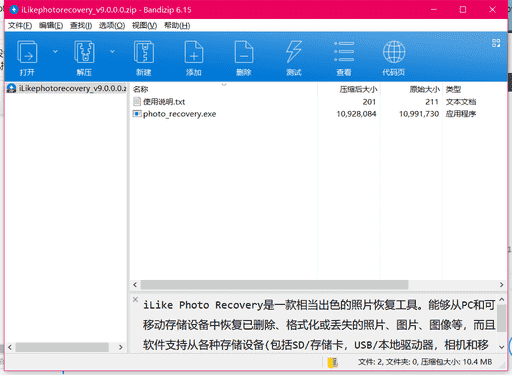512x375 pixels.
Task: Click the status bar text 压缩包大小: 10.4 MB
Action: tap(456, 362)
